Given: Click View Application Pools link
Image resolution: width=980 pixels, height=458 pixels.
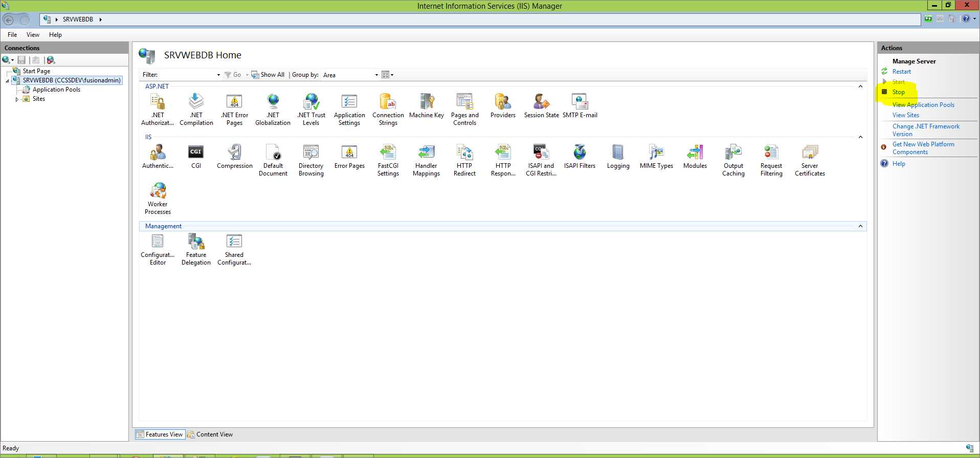Looking at the screenshot, I should [x=923, y=105].
